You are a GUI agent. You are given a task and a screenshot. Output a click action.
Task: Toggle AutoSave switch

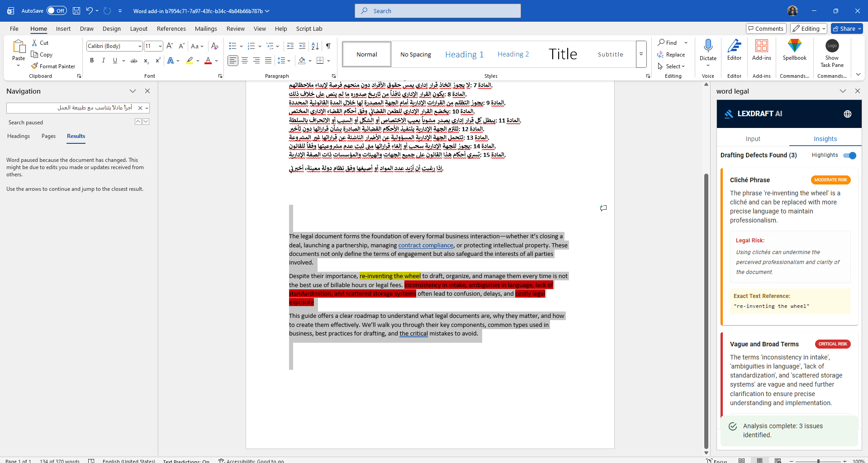pyautogui.click(x=57, y=11)
